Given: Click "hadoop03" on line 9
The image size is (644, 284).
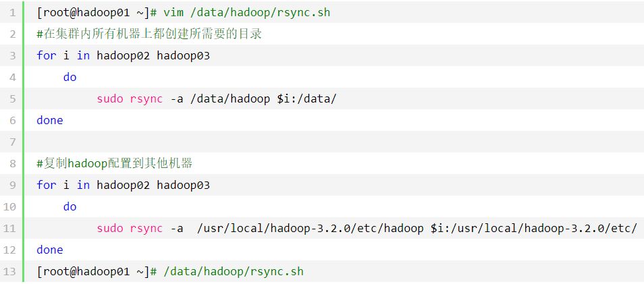Looking at the screenshot, I should [183, 186].
